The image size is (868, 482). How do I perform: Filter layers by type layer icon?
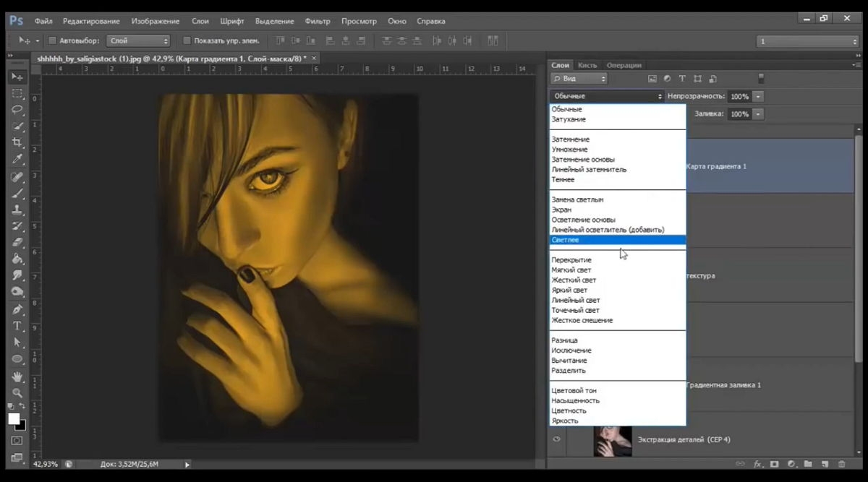coord(682,79)
